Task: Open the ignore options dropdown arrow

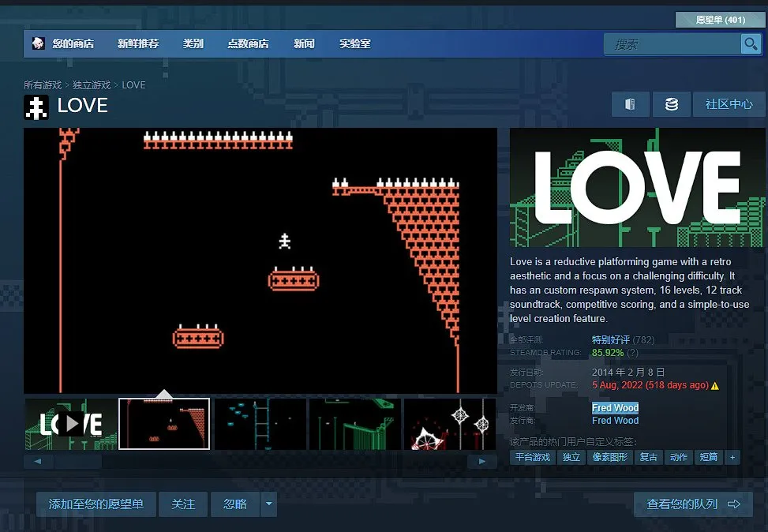Action: click(x=269, y=504)
